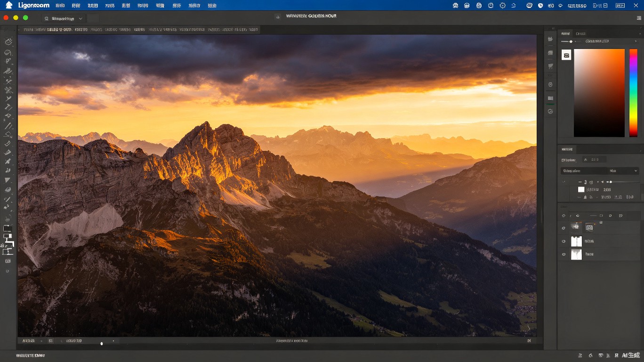
Task: Toggle visibility of the middle layer
Action: pyautogui.click(x=563, y=241)
